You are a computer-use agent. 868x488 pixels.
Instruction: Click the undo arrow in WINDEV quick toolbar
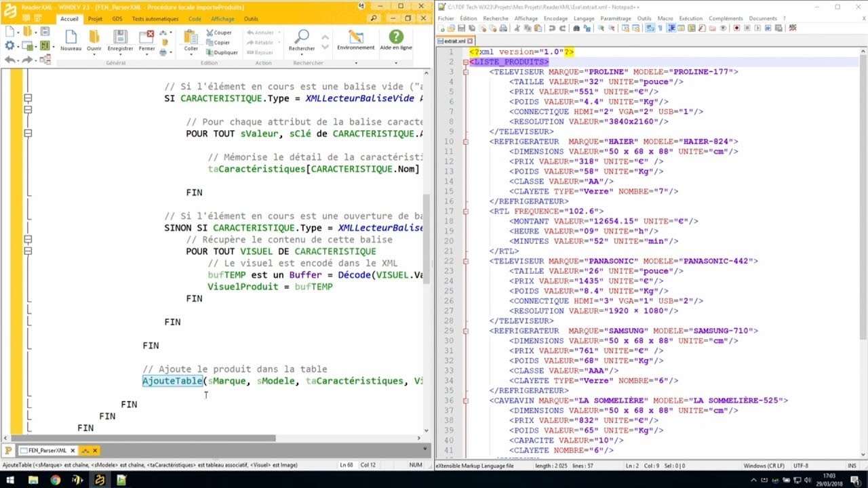pyautogui.click(x=10, y=60)
